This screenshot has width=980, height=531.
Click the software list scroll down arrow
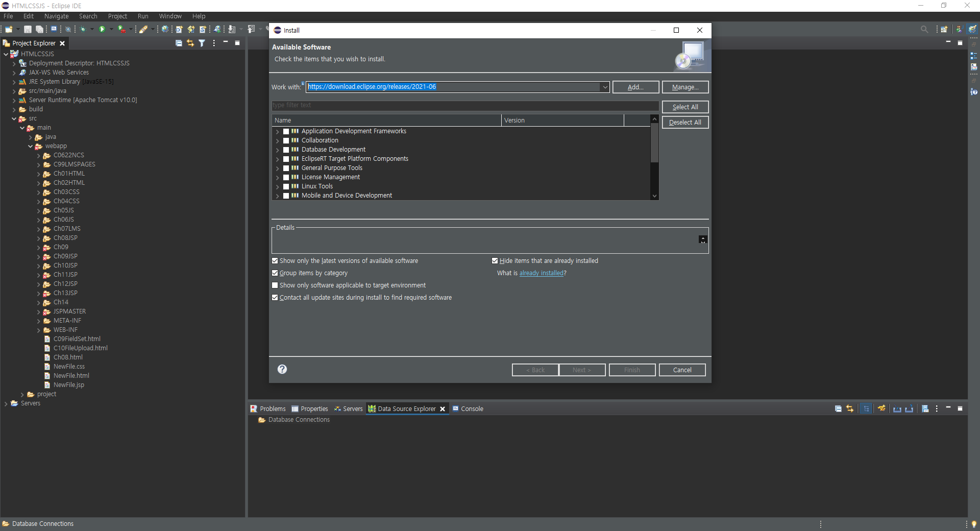pos(654,196)
